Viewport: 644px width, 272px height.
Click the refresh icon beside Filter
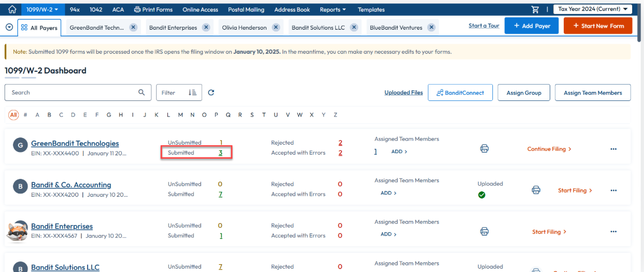[211, 93]
